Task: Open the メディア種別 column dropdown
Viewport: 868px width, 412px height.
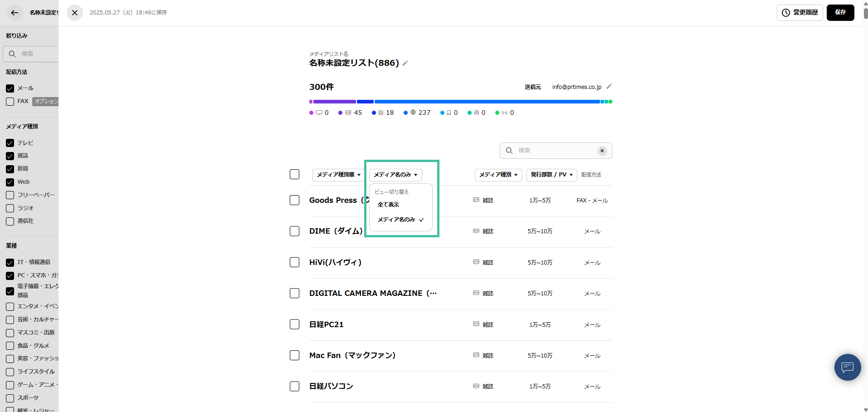Action: click(498, 175)
